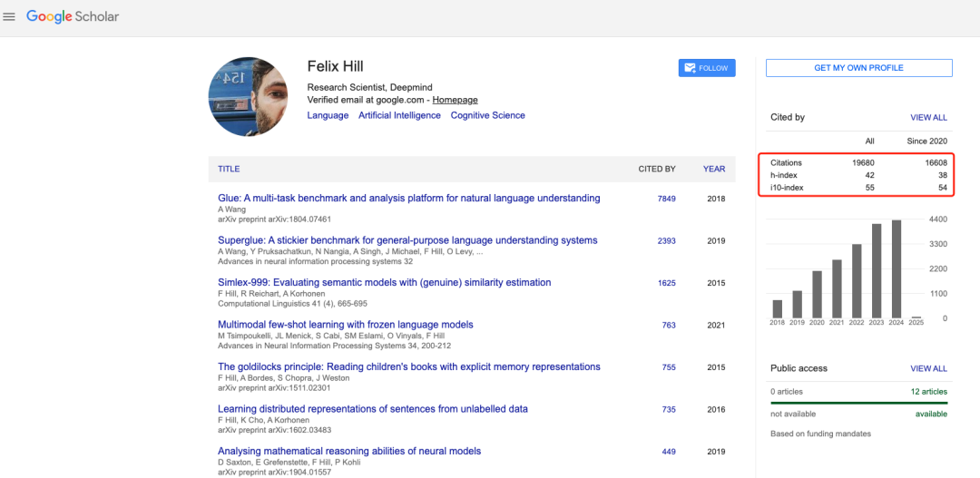Click Get My Own Profile button
Screen dimensions: 980x478
[x=858, y=68]
